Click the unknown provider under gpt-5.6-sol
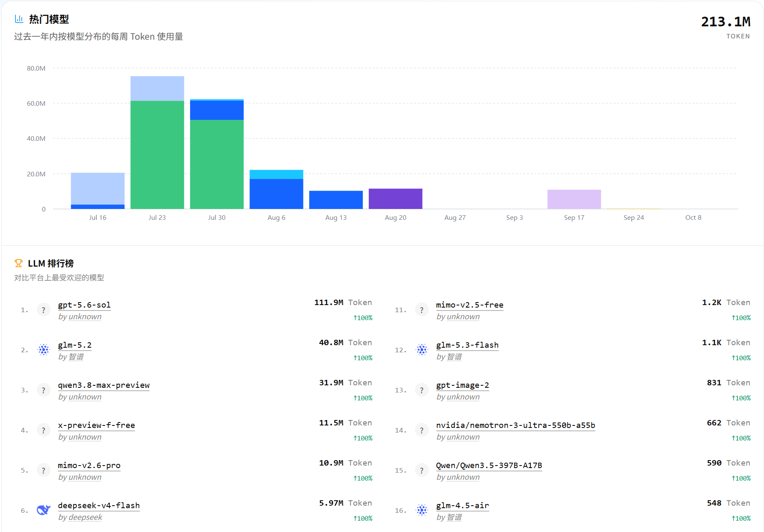 click(85, 316)
